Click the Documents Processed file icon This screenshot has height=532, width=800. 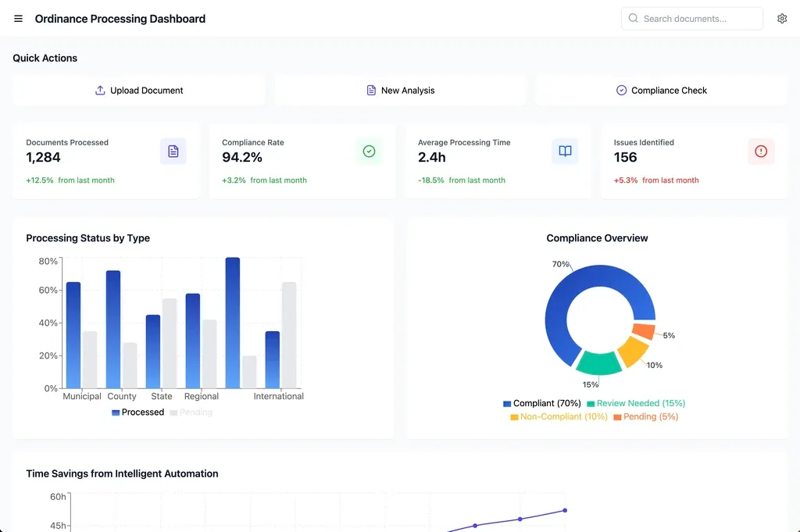tap(173, 152)
